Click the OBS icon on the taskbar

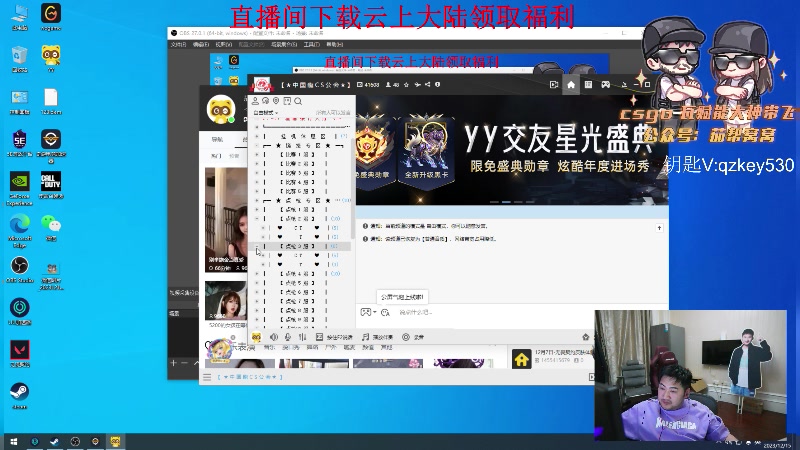75,442
